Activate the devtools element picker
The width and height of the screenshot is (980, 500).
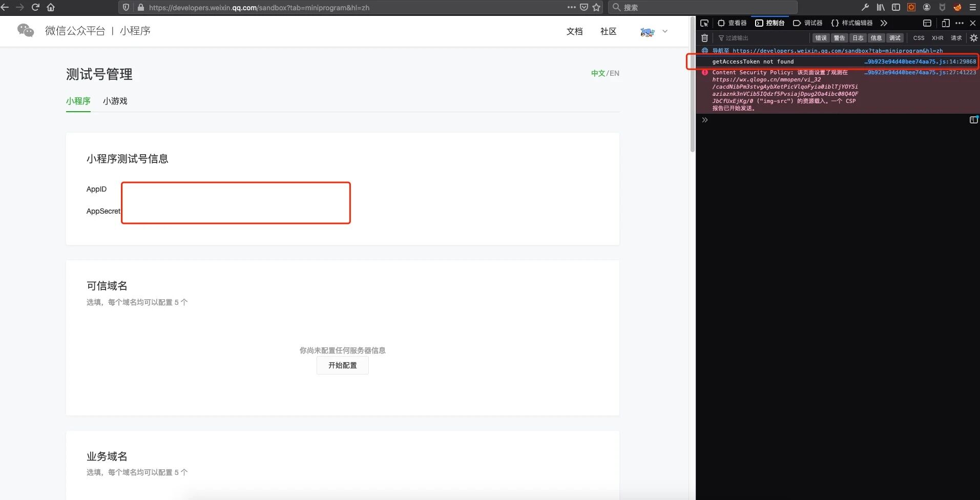coord(704,23)
